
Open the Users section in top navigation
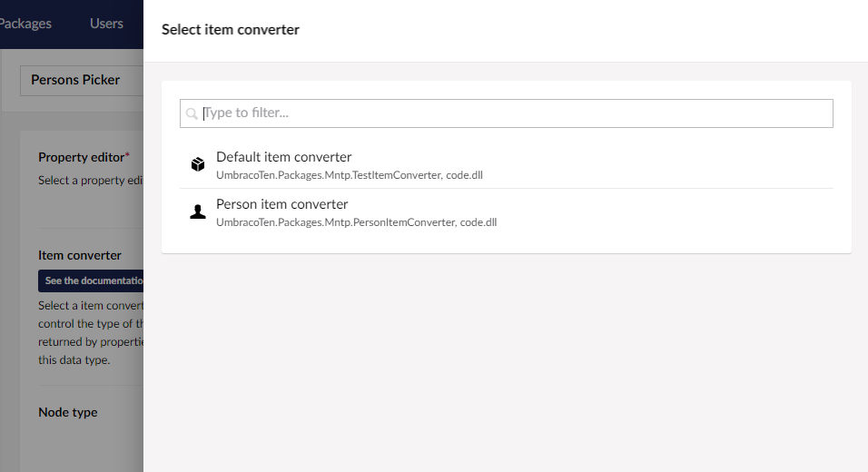106,24
